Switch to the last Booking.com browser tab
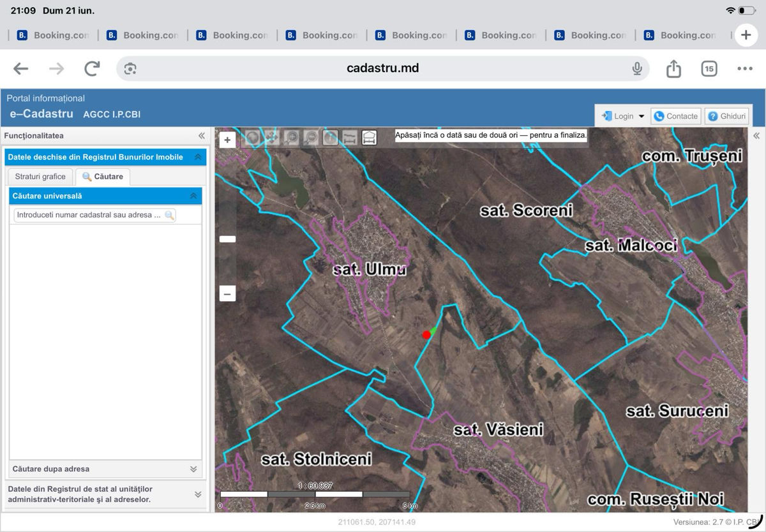Viewport: 766px width, 532px height. tap(680, 35)
